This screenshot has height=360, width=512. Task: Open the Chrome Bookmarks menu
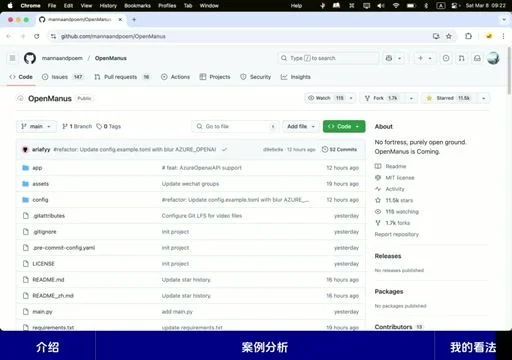click(137, 6)
